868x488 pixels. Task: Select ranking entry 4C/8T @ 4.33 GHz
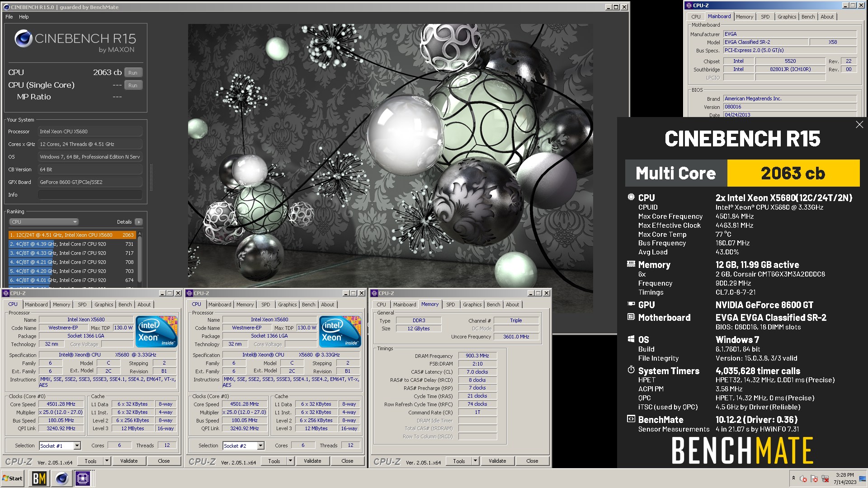coord(71,253)
